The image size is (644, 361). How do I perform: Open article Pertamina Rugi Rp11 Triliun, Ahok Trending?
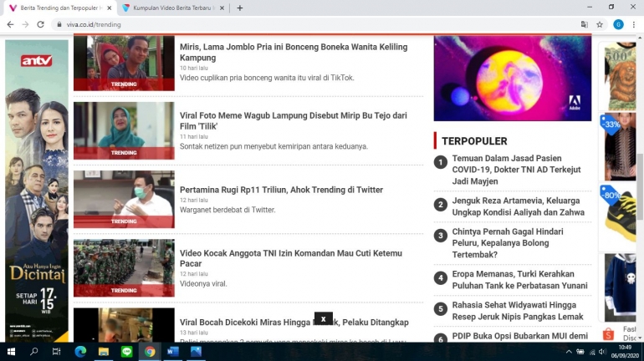click(x=281, y=190)
